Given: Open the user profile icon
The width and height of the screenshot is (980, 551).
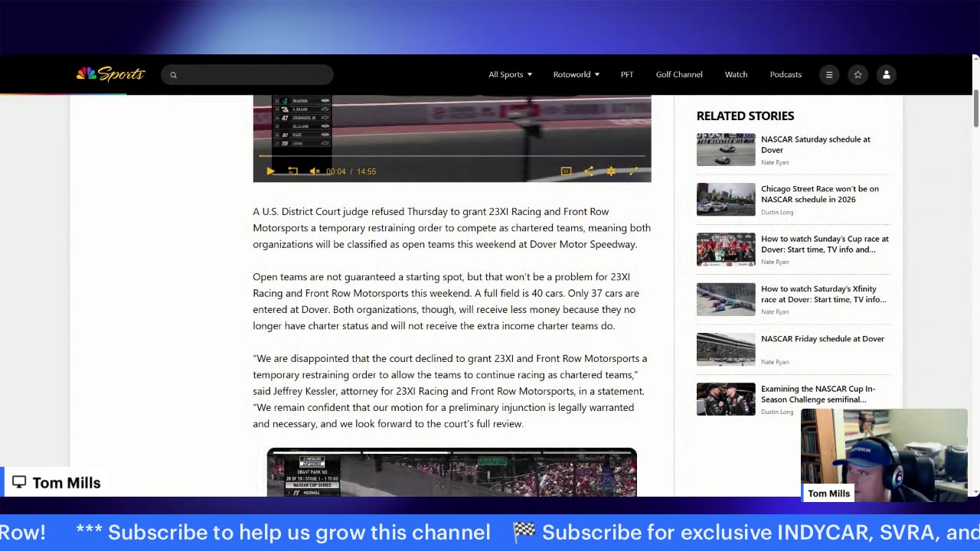Looking at the screenshot, I should tap(886, 74).
